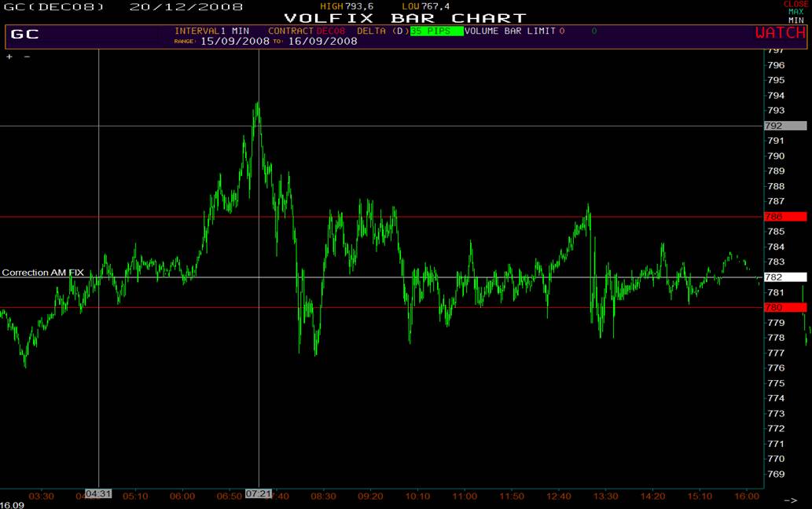Click the 06:00 time axis label
812x509 pixels.
182,496
